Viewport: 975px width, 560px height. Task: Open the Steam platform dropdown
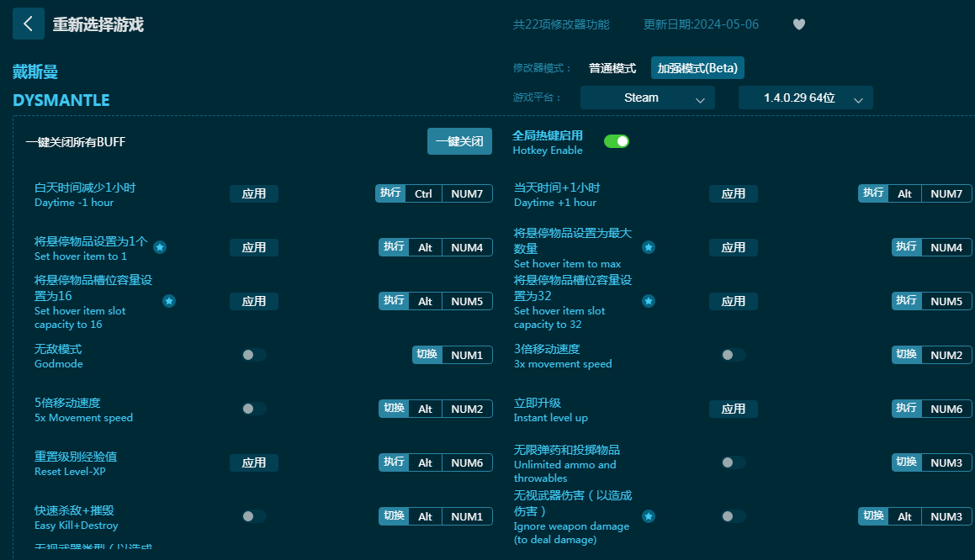click(647, 98)
